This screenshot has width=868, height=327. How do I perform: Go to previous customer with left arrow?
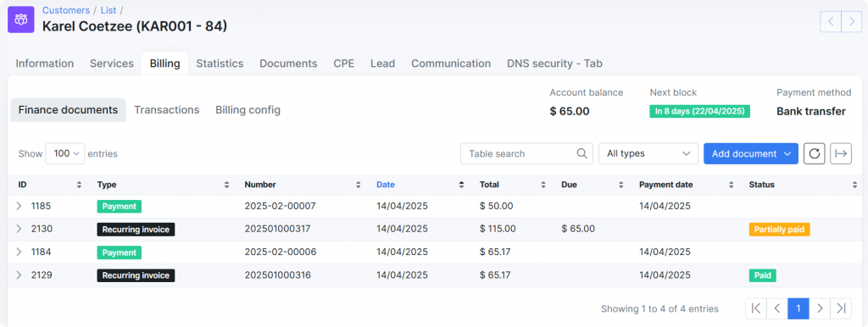click(x=831, y=21)
